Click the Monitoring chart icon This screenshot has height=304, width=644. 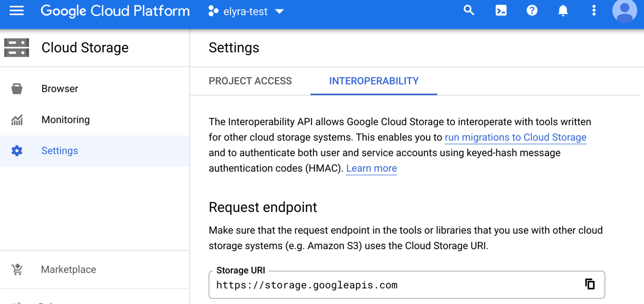17,119
